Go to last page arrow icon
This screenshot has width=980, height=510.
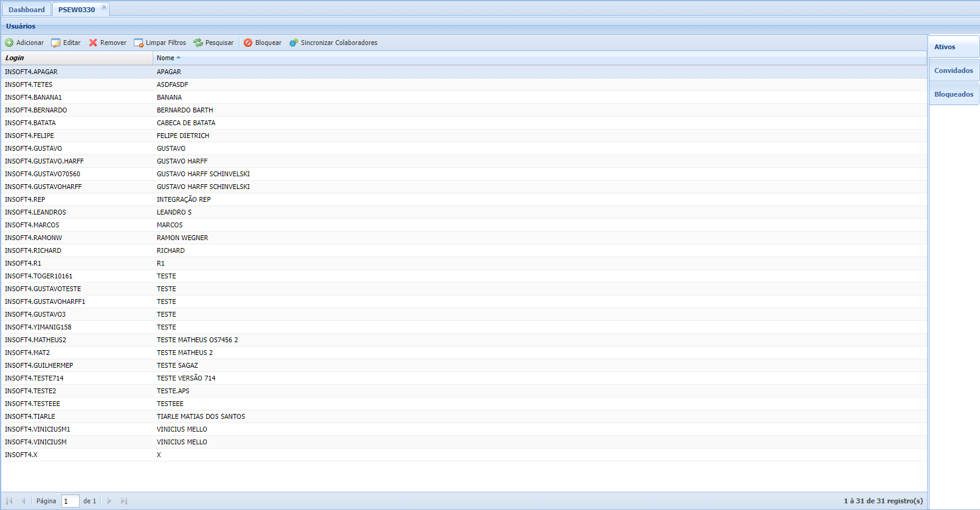(x=124, y=501)
